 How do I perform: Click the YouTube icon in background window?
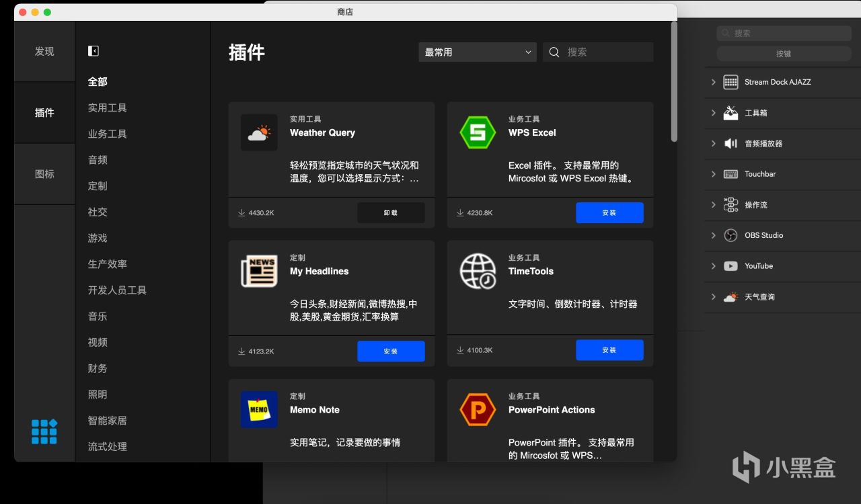point(731,266)
